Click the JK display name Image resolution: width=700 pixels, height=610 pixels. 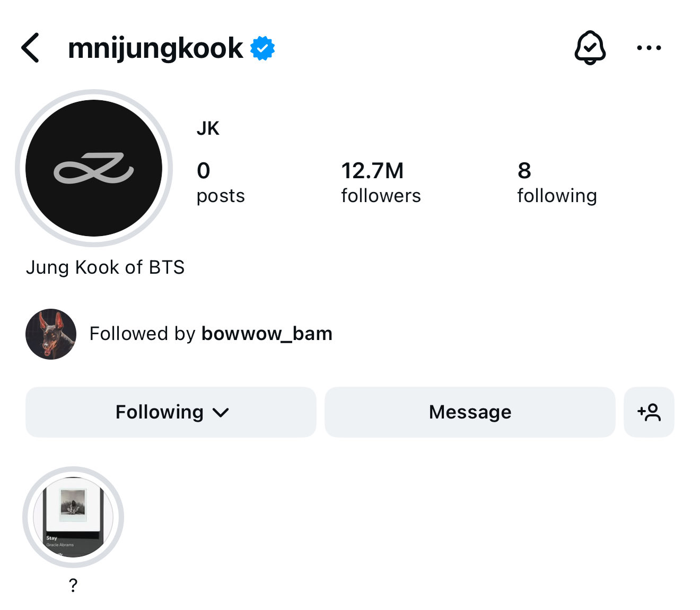(x=208, y=128)
